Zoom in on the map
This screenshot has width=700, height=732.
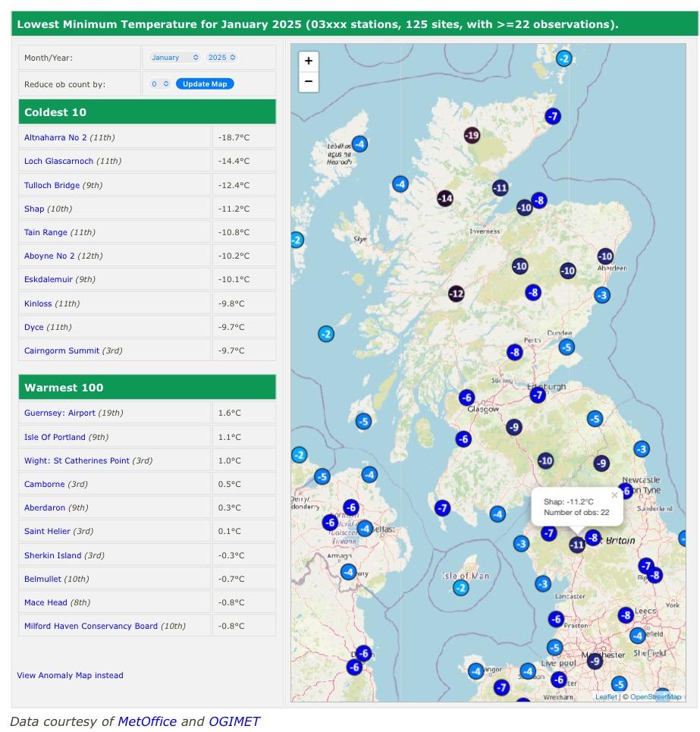click(309, 61)
